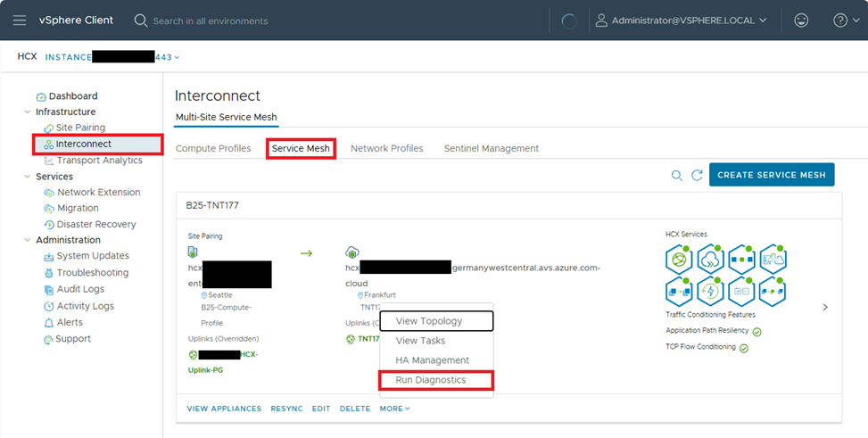Switch to the Network Profiles tab
Viewport: 868px width, 438px height.
(387, 148)
